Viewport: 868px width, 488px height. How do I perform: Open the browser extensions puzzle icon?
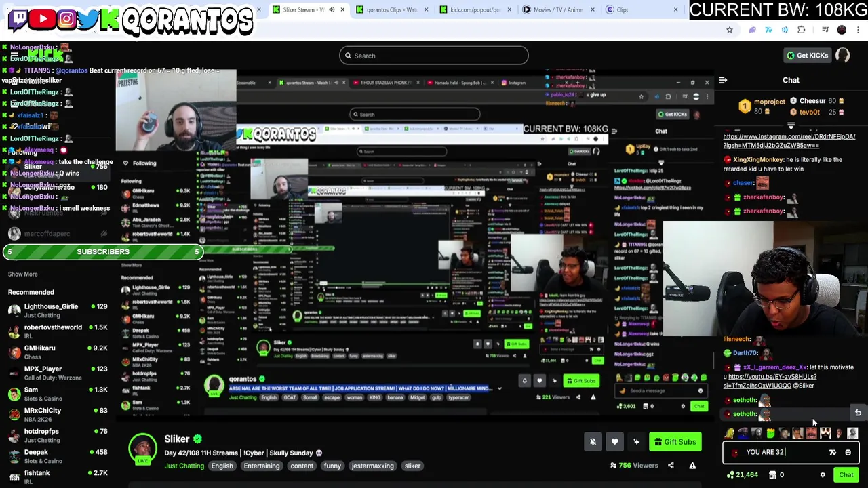pyautogui.click(x=801, y=30)
